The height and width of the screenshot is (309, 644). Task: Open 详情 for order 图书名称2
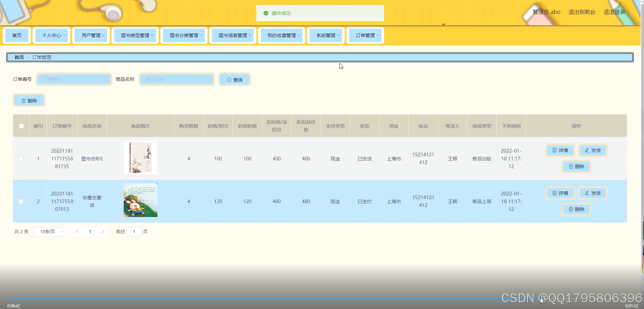tap(560, 150)
